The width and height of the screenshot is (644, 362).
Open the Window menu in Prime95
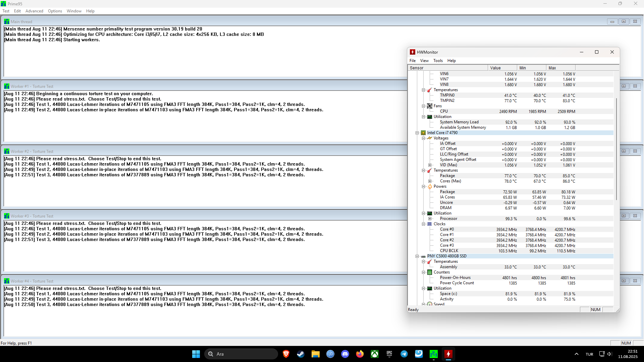point(74,11)
